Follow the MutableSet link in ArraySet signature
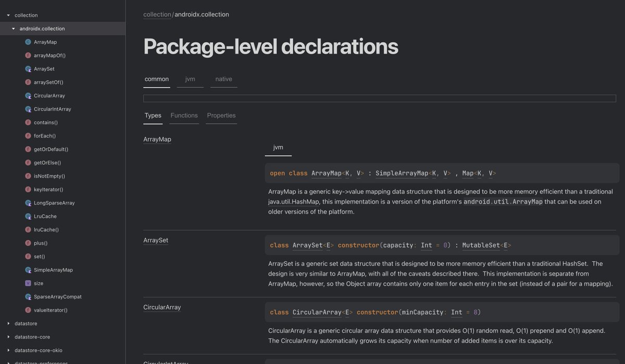This screenshot has width=625, height=364. [x=481, y=245]
